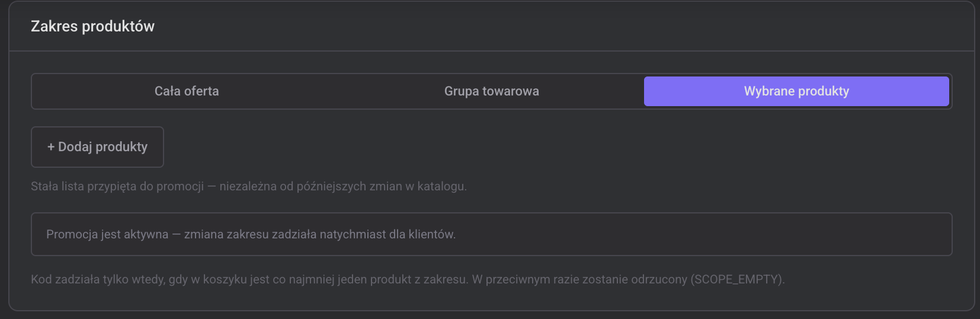Click the SCOPE_EMPTY error code text

[x=737, y=279]
